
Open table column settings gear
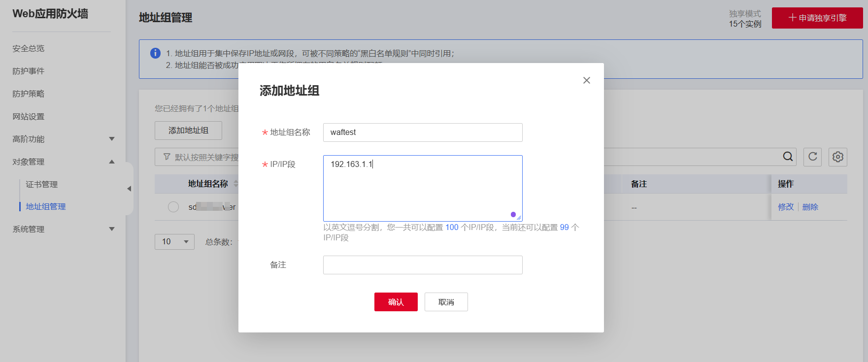pos(837,157)
